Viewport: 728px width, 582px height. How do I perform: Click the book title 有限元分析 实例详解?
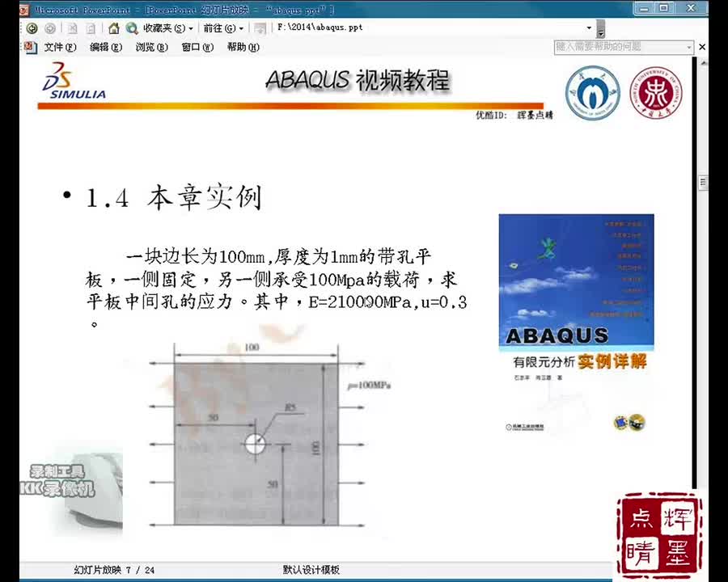[x=580, y=361]
